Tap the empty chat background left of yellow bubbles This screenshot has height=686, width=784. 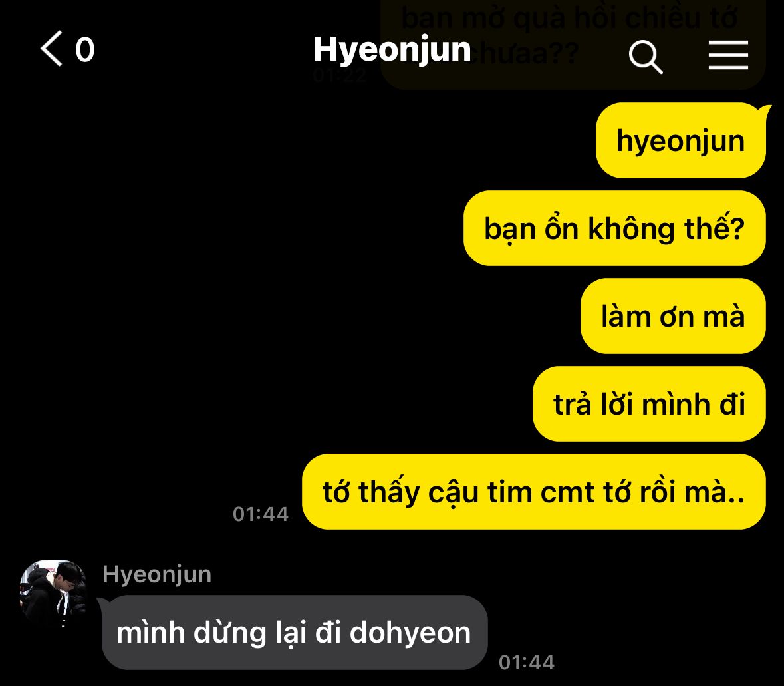coord(150,300)
